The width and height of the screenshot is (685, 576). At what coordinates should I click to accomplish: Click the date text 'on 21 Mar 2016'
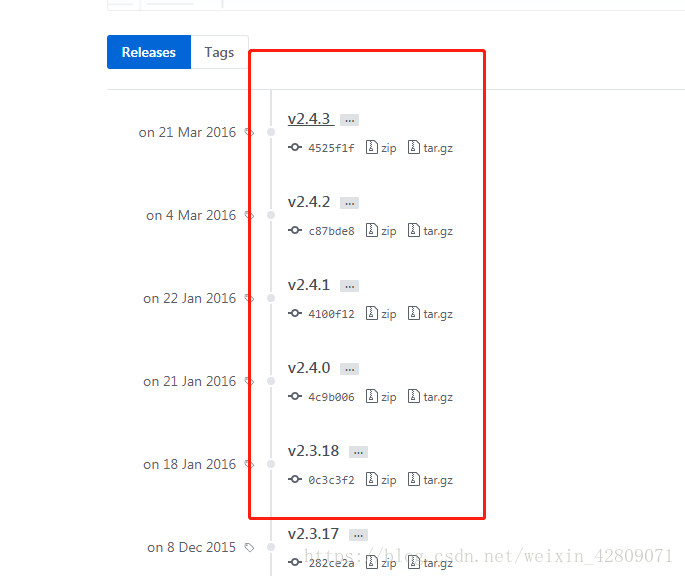pos(187,132)
